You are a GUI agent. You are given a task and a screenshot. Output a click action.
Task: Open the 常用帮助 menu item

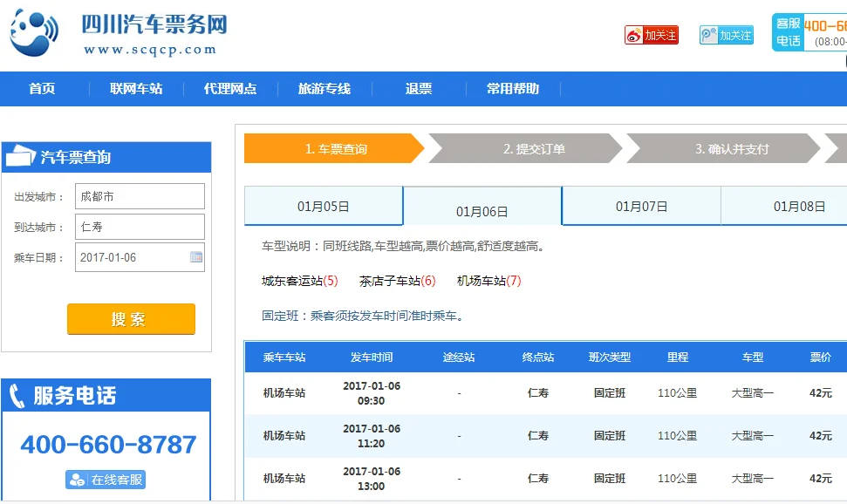[x=512, y=88]
